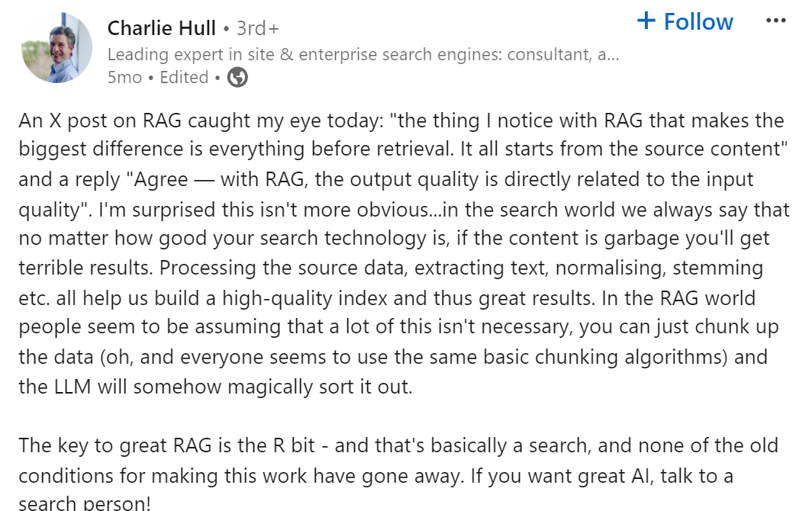
Task: Click the Edited label under the headline
Action: (x=185, y=77)
